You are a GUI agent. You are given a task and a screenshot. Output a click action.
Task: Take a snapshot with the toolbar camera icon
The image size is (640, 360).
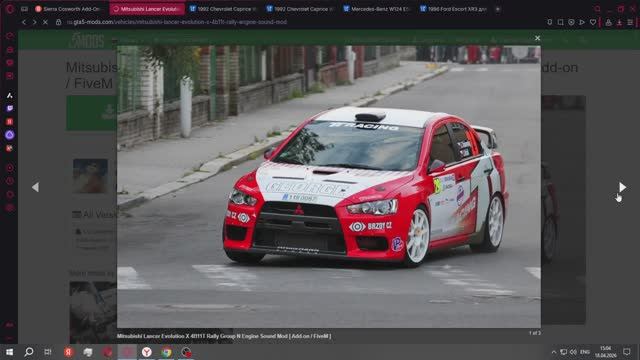[x=571, y=22]
